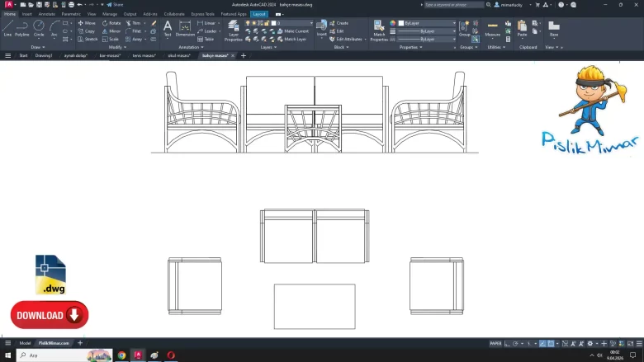Expand the Draw panel
Screen dimensions: 644x362
38,47
